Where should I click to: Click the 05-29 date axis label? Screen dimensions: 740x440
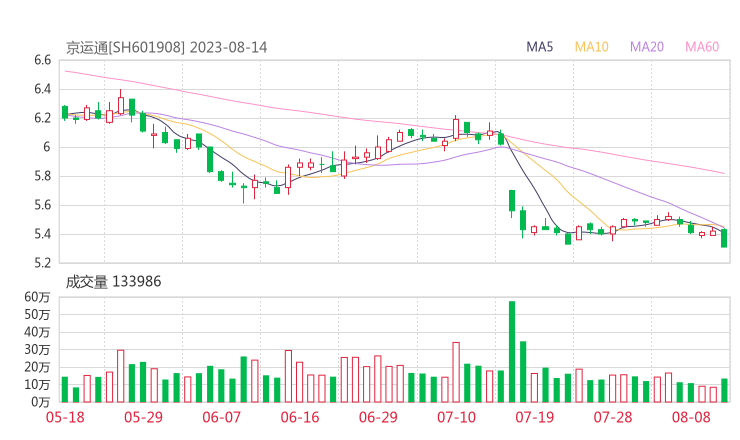[x=143, y=417]
